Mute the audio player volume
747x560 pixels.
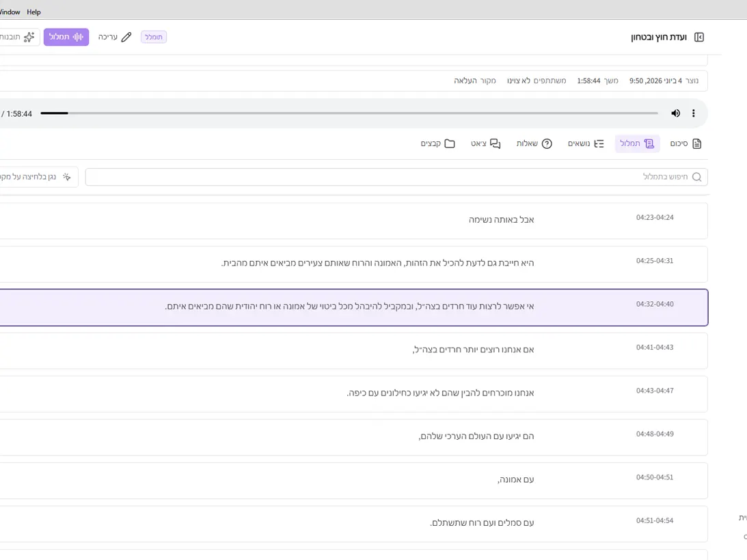pyautogui.click(x=675, y=113)
